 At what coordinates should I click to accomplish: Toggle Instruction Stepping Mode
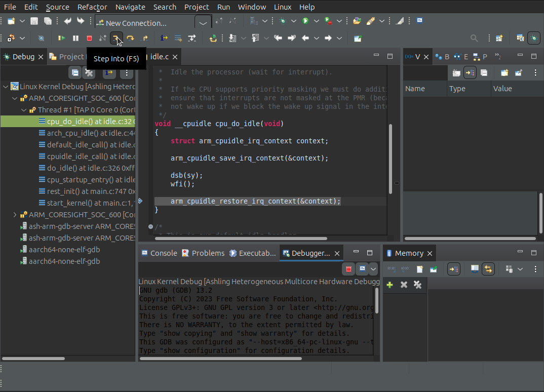[x=164, y=38]
